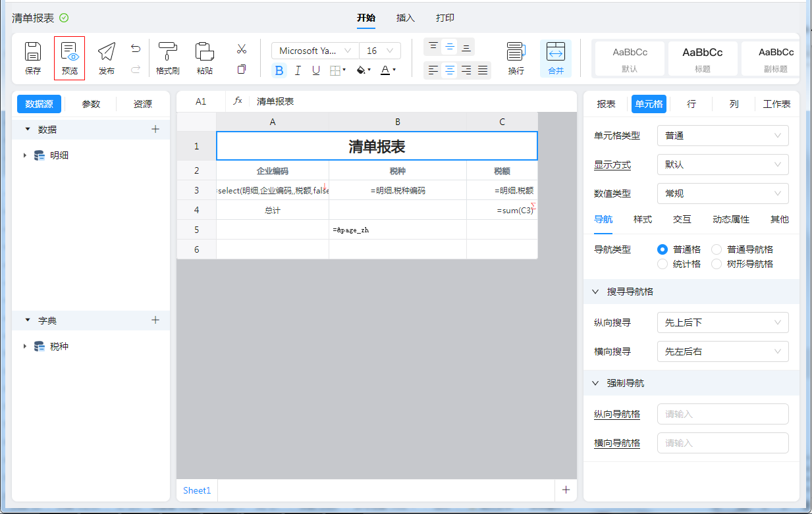
Task: Collapse the 数据 section
Action: pyautogui.click(x=28, y=130)
